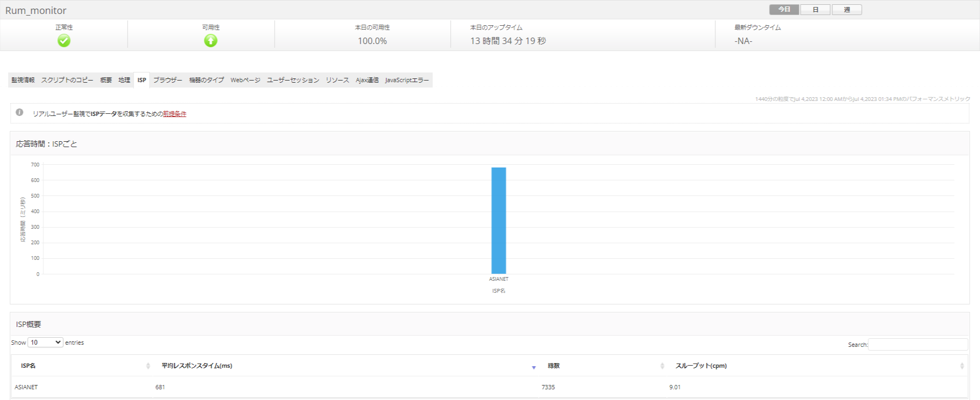Sort by ISP名 column sort arrows

[x=148, y=366]
